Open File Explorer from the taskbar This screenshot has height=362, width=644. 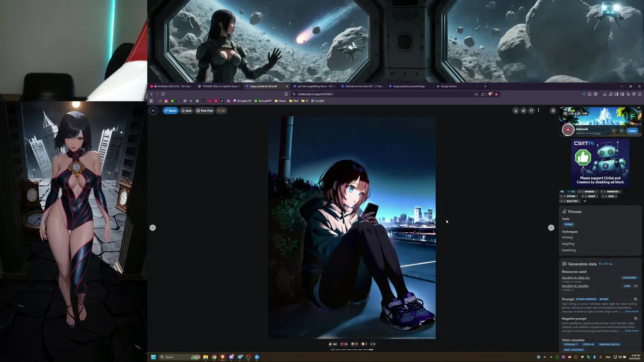[x=205, y=357]
